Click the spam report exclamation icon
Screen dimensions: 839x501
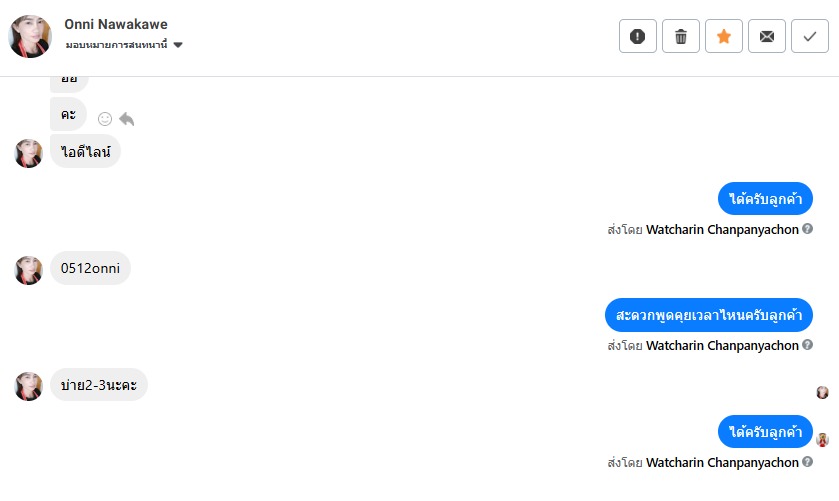pos(638,36)
